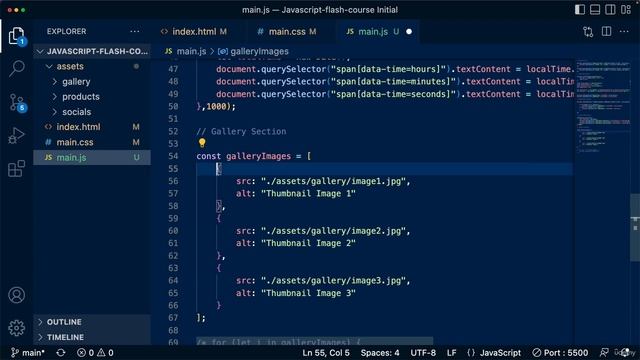Open the Run and Debug view

pos(16,136)
